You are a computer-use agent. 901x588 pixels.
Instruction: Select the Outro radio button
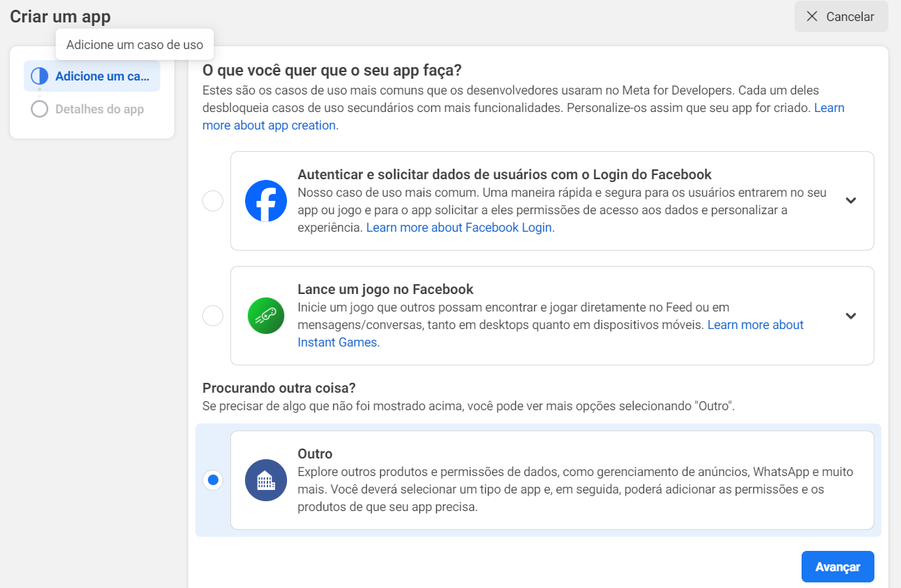[213, 480]
